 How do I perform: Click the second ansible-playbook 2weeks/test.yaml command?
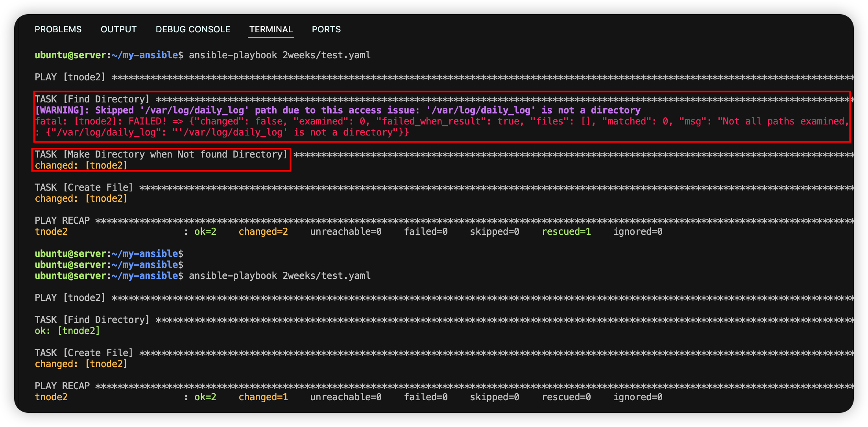click(x=279, y=276)
